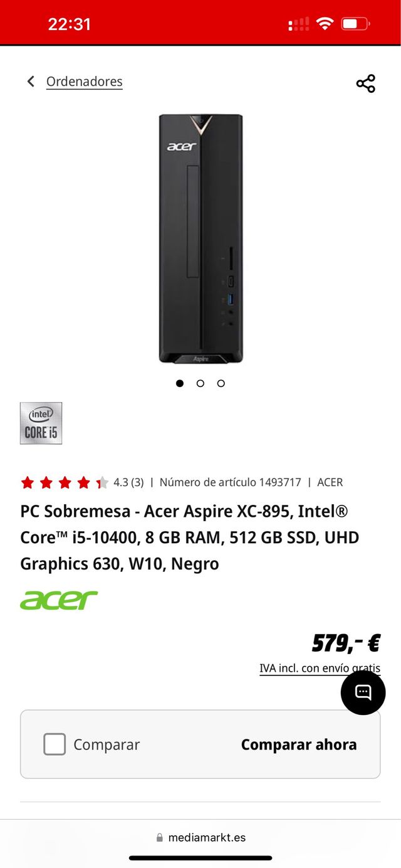
Task: Select the first image carousel dot
Action: point(180,383)
